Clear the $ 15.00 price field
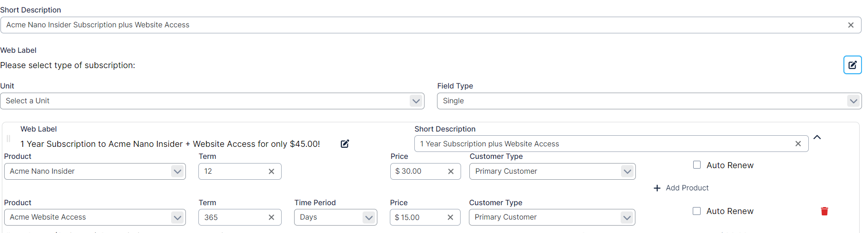This screenshot has width=868, height=233. tap(450, 217)
